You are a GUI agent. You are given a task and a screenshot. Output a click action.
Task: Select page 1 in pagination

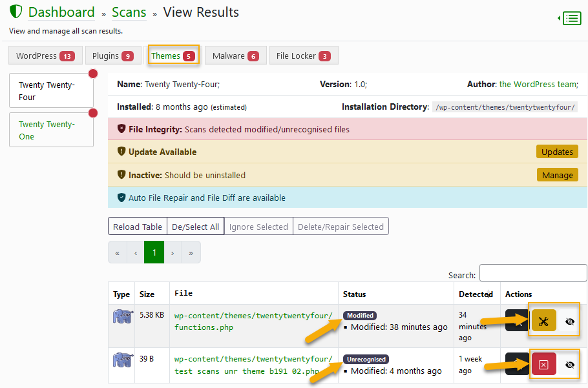pos(154,252)
